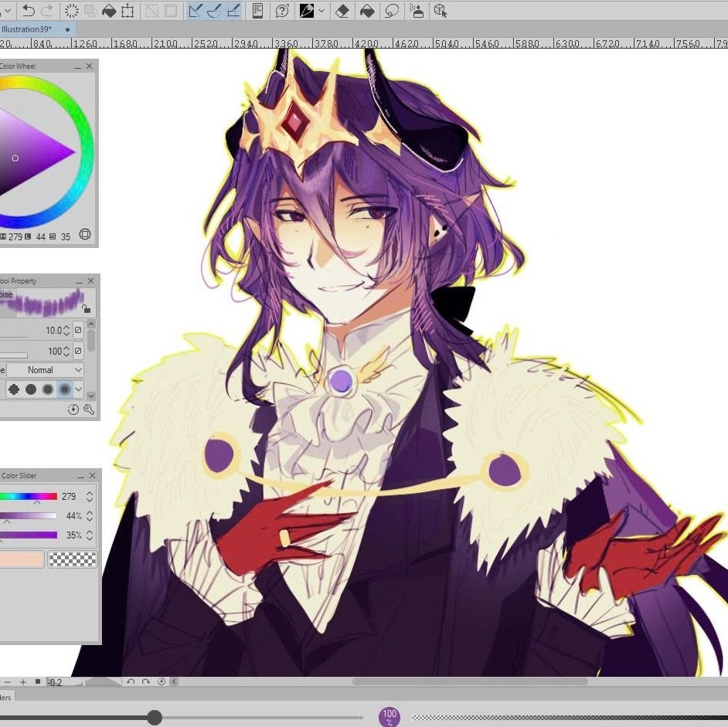Expand the dropdown arrow next to the Pen tool
Image resolution: width=728 pixels, height=727 pixels.
[x=321, y=11]
